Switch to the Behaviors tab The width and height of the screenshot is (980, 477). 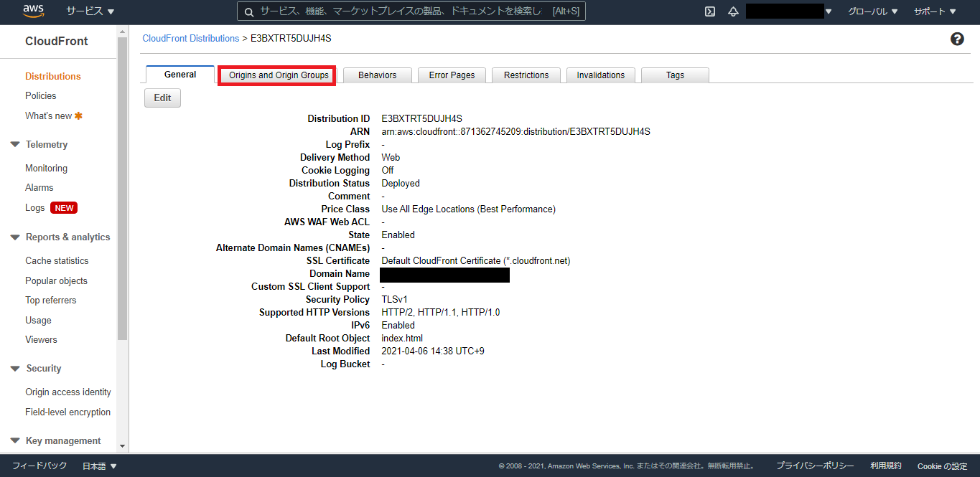pos(377,75)
